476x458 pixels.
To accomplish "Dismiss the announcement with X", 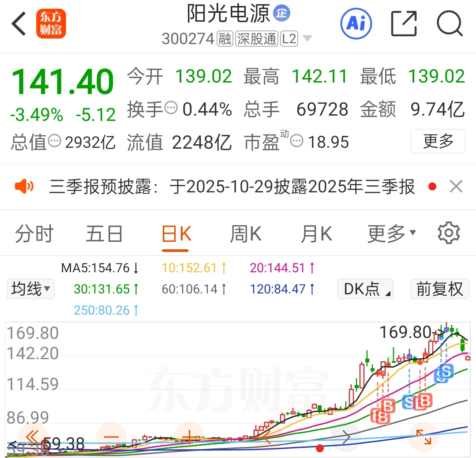I will 456,187.
